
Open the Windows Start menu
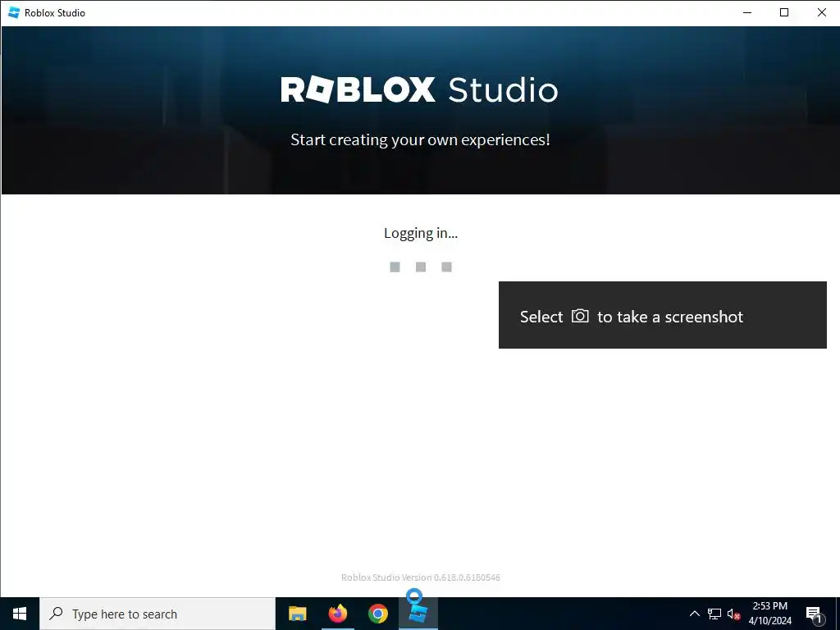[x=20, y=614]
